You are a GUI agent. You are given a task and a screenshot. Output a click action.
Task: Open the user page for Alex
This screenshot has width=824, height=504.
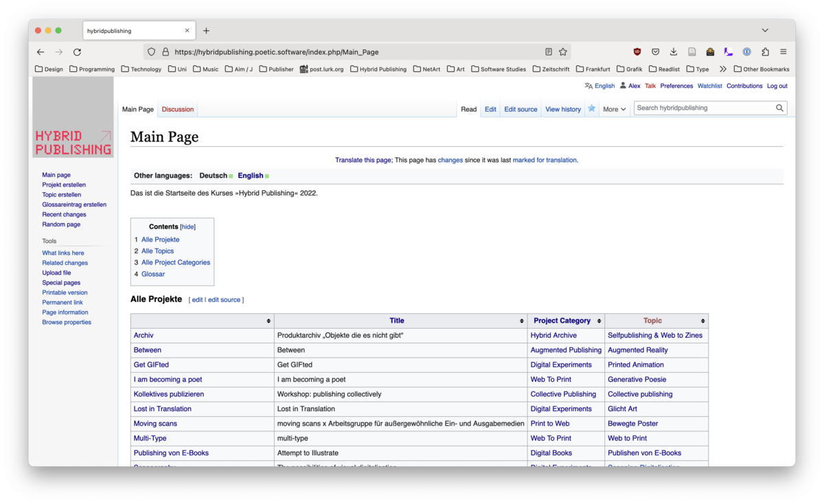(634, 86)
